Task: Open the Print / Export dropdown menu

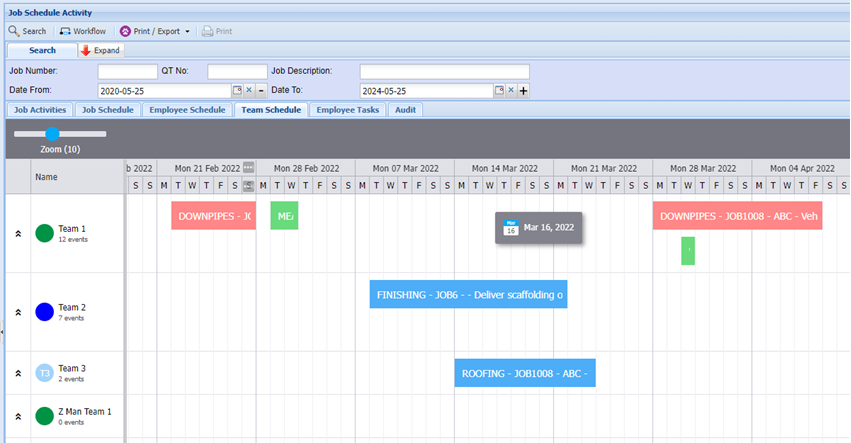Action: (155, 31)
